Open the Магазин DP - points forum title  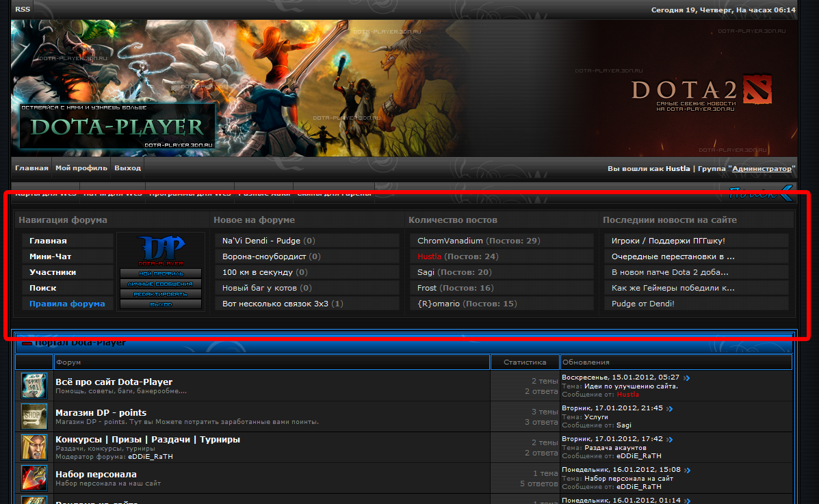[x=101, y=412]
